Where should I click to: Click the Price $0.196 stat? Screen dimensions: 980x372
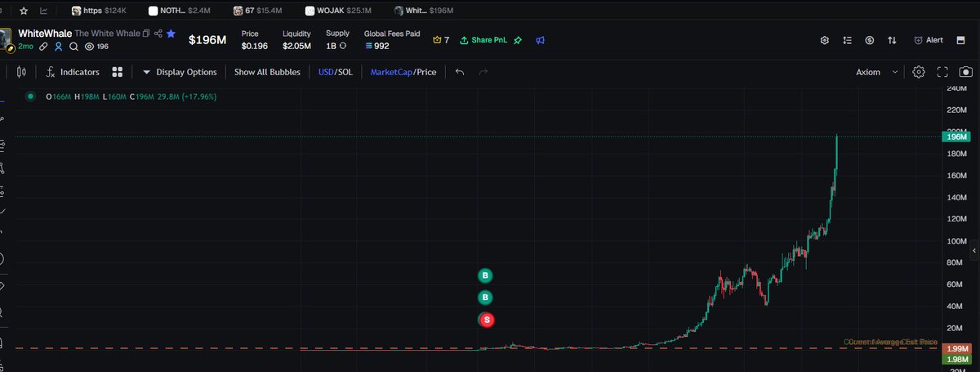pos(254,40)
